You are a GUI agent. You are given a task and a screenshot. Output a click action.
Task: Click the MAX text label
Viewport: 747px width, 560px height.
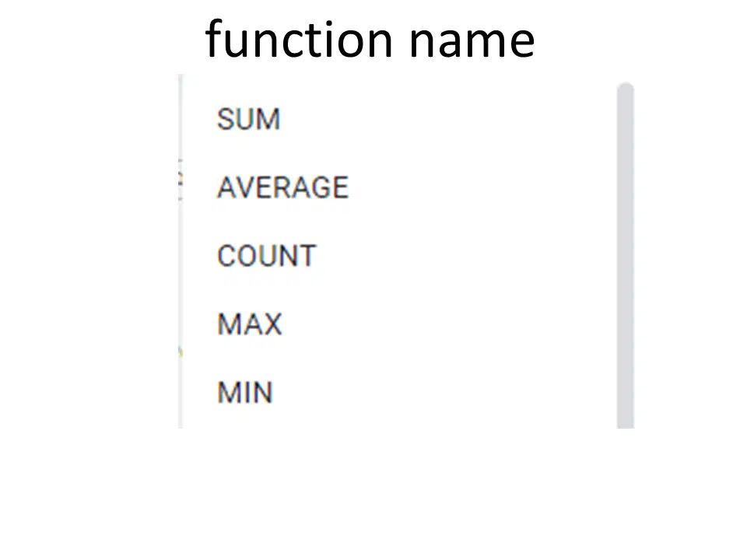[x=250, y=324]
